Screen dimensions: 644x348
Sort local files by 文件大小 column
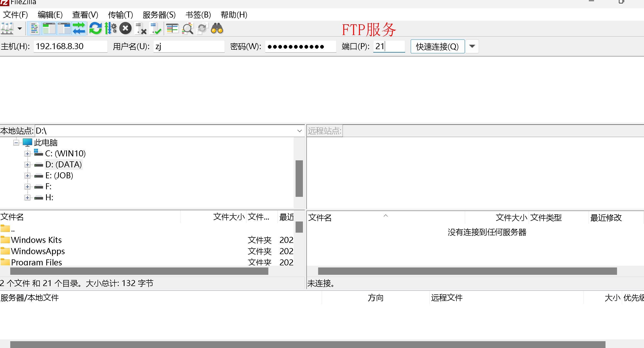coord(229,217)
